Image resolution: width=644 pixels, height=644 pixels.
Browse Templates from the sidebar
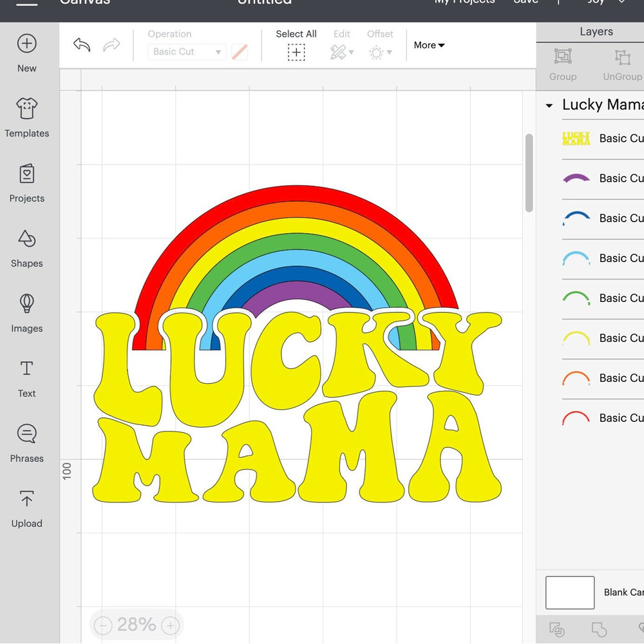(x=26, y=118)
